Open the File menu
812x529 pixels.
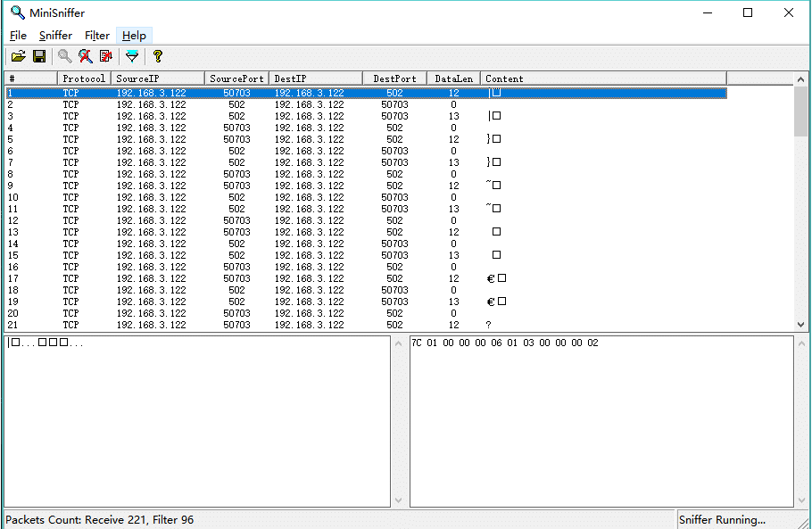[x=18, y=36]
